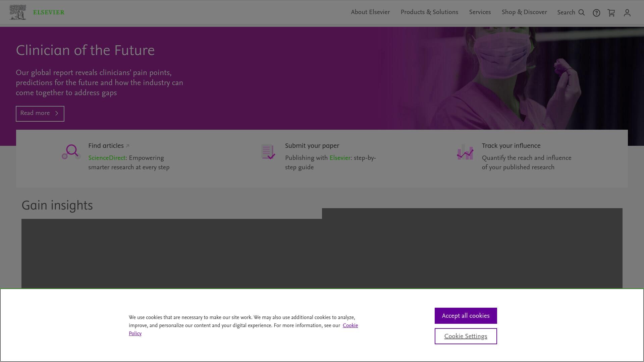Click the ELSEVIER wordmark text

pos(49,12)
